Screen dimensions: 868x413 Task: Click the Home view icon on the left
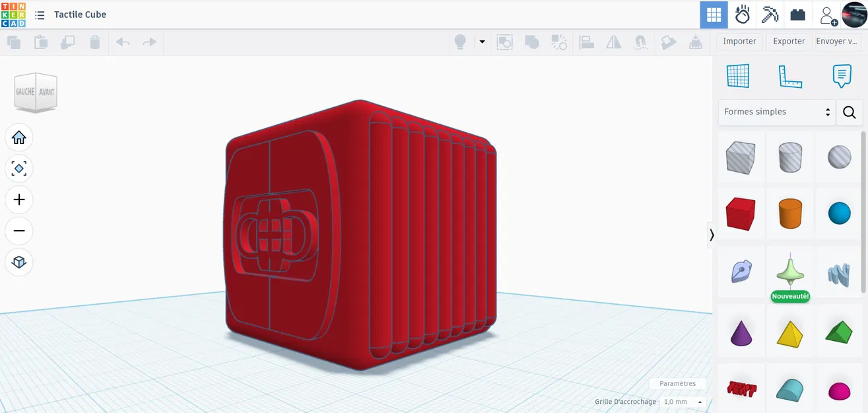pyautogui.click(x=19, y=137)
